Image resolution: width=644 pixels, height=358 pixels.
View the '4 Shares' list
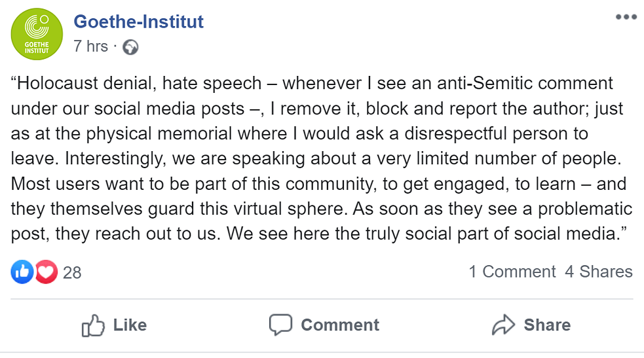599,272
